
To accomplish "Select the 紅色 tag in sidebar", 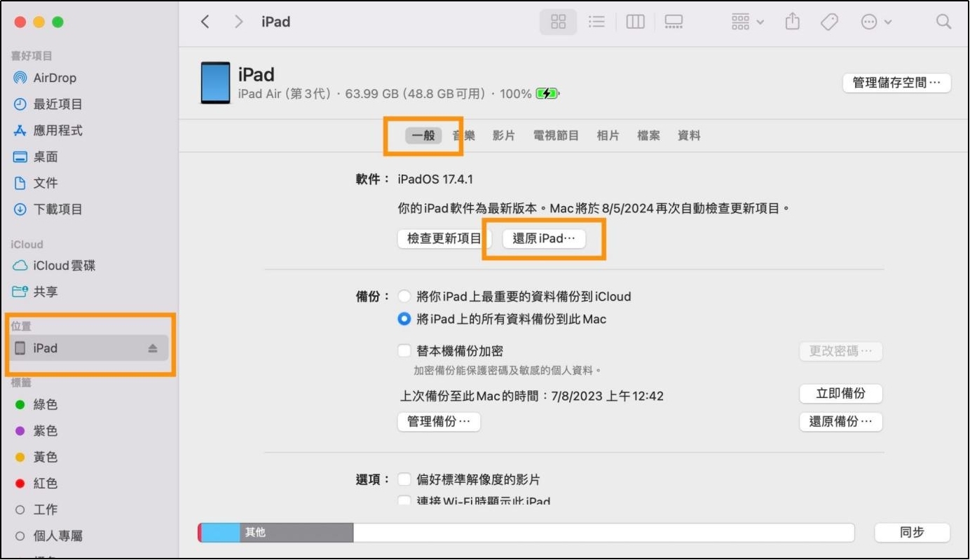I will tap(46, 483).
